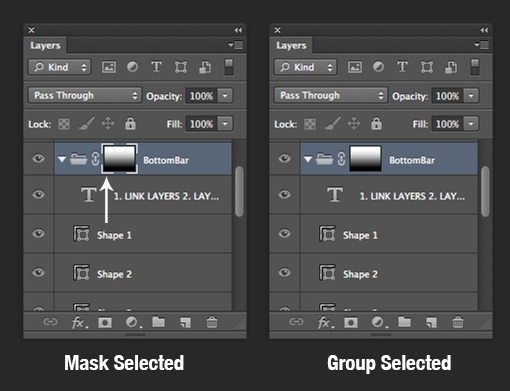Hide BottomBar group in left panel
This screenshot has width=510, height=391.
click(x=39, y=158)
